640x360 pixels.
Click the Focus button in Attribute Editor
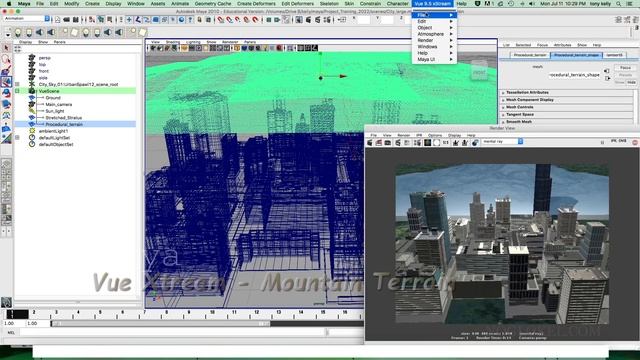click(x=625, y=68)
